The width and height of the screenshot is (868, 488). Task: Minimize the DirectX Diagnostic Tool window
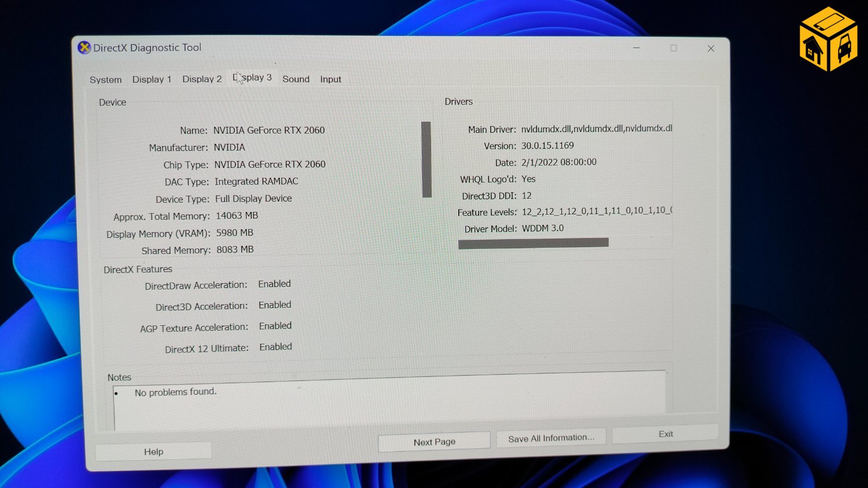point(636,48)
